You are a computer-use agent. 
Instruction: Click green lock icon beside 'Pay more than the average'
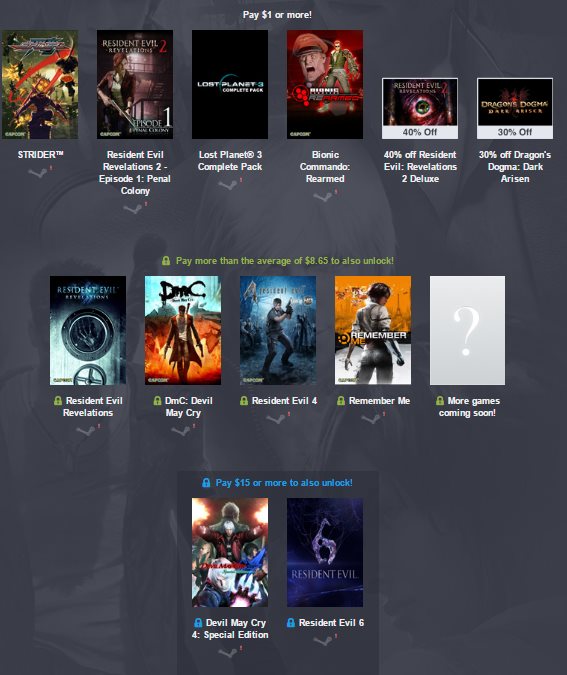(x=166, y=260)
